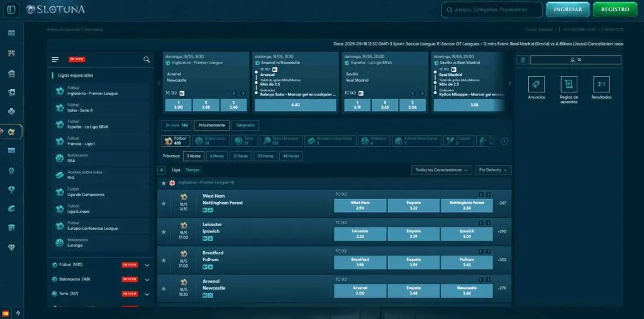This screenshot has width=644, height=319.
Task: Toggle EN VIVO for Baloncesto (188)
Action: [130, 279]
